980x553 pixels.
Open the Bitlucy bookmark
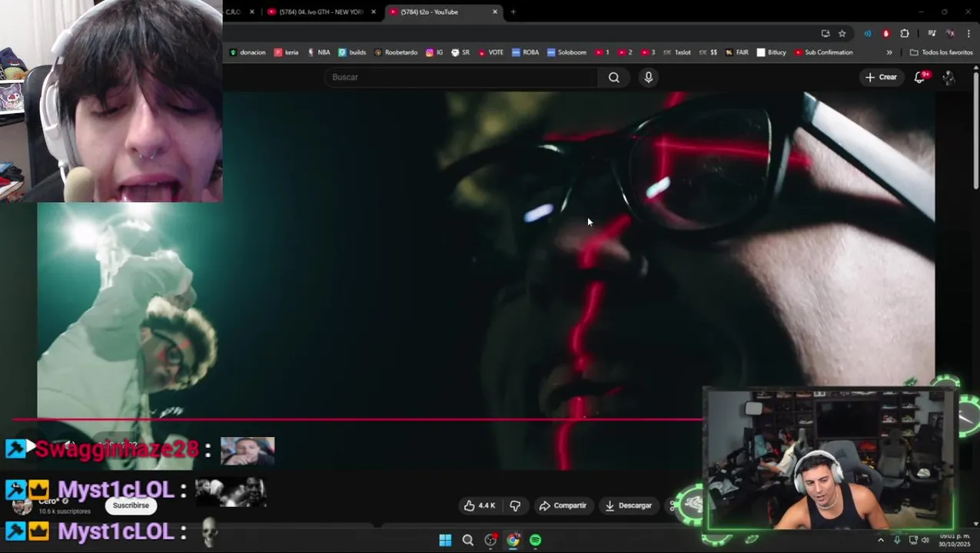pyautogui.click(x=771, y=52)
